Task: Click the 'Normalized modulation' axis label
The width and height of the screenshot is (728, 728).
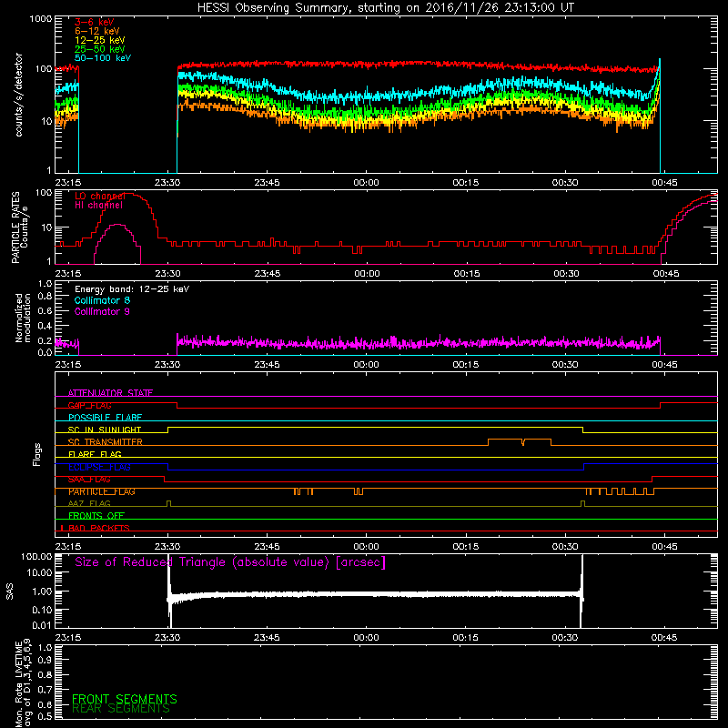Action: click(23, 318)
